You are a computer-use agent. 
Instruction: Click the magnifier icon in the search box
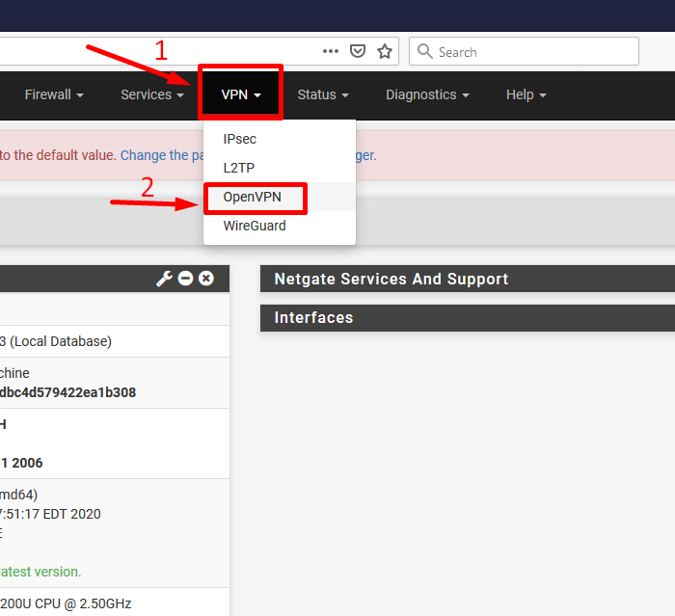425,51
